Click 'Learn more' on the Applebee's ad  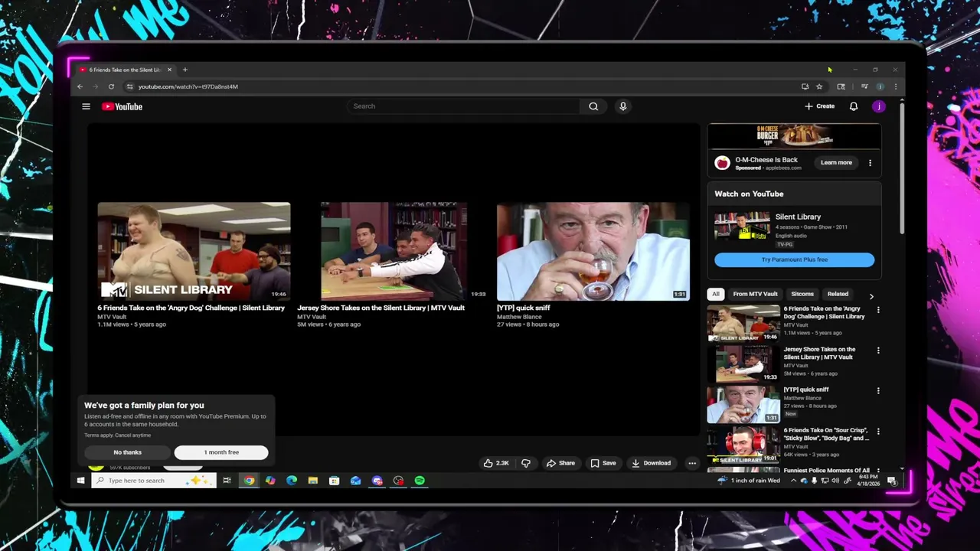pos(836,162)
